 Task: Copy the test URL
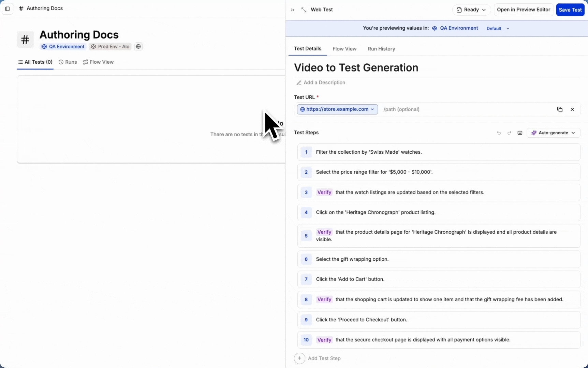pos(560,109)
